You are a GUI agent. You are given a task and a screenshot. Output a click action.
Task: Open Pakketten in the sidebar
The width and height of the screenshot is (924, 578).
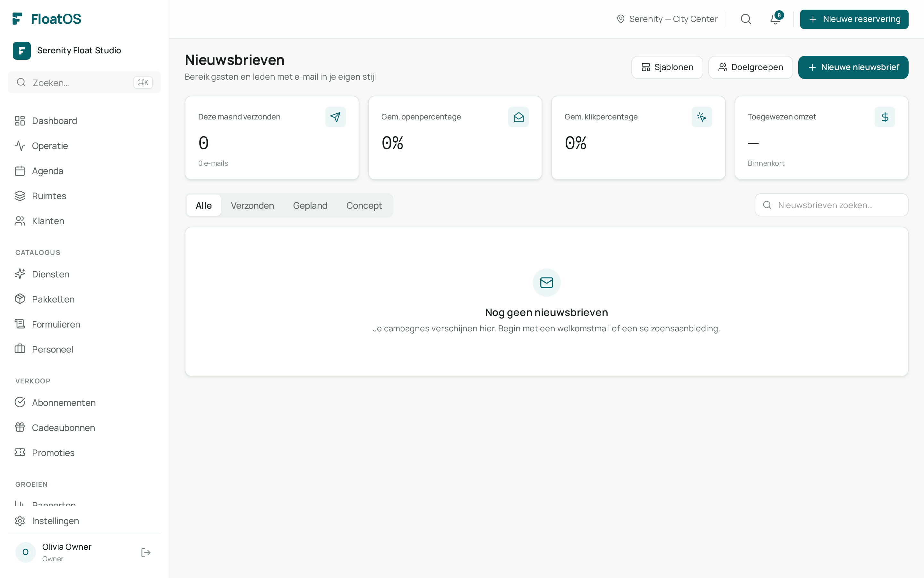[84, 299]
